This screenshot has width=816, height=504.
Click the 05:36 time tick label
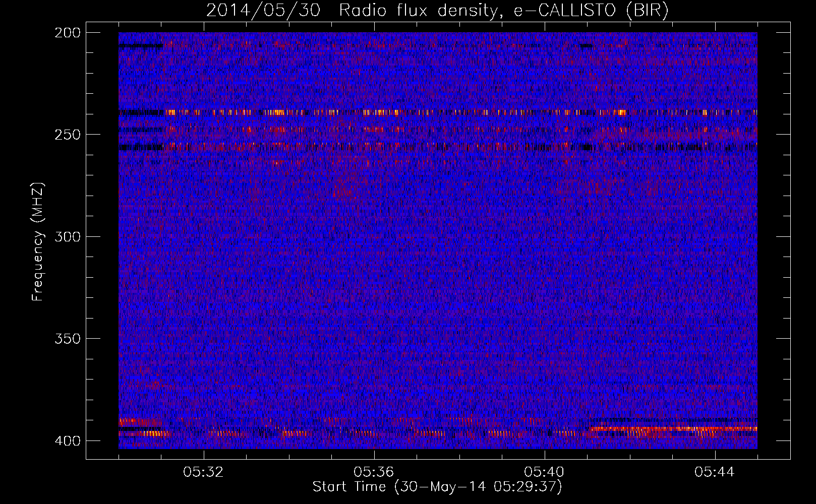pos(374,472)
